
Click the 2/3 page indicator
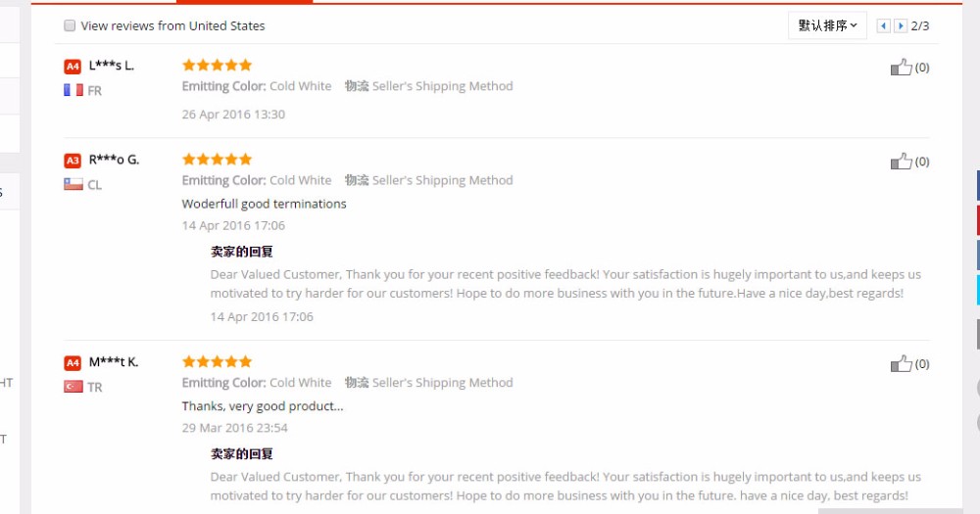pos(920,25)
